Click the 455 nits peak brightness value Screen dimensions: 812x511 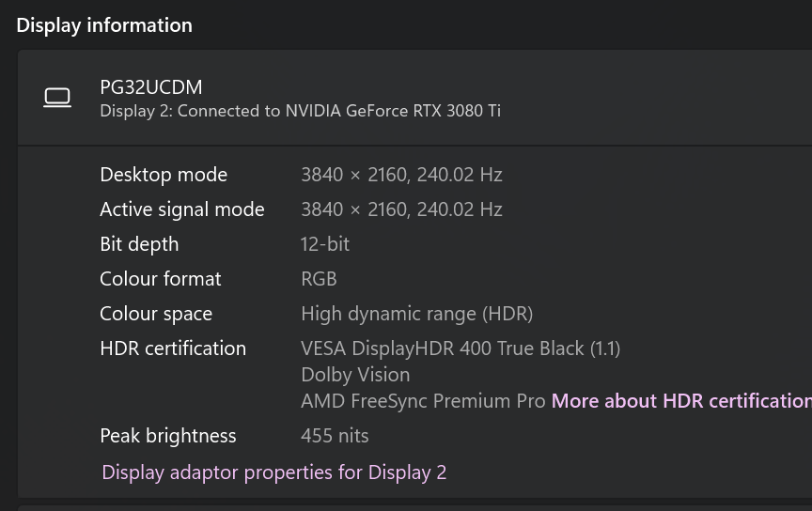click(x=335, y=436)
